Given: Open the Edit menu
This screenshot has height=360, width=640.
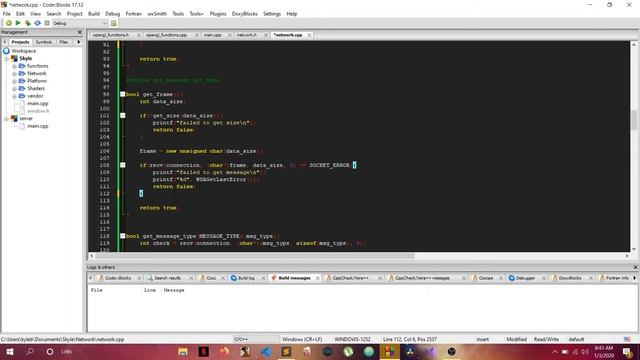Looking at the screenshot, I should [20, 13].
